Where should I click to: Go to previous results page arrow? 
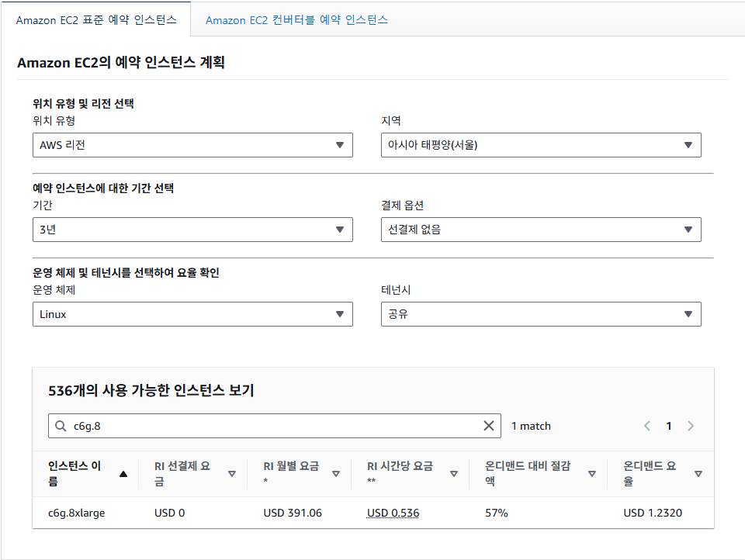646,426
